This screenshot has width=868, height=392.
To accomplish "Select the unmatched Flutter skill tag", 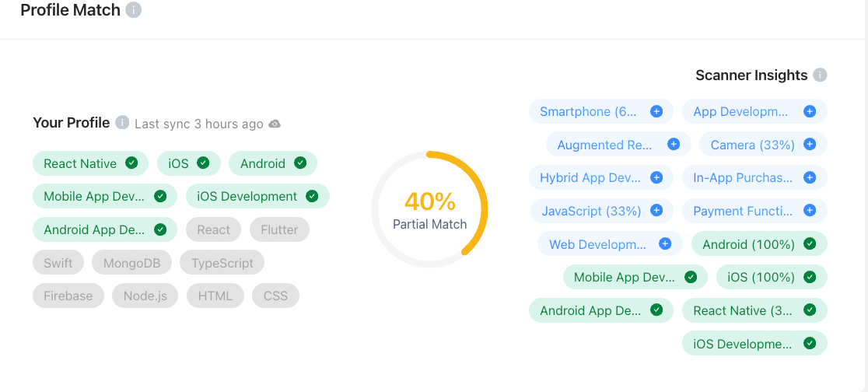I will tap(279, 229).
